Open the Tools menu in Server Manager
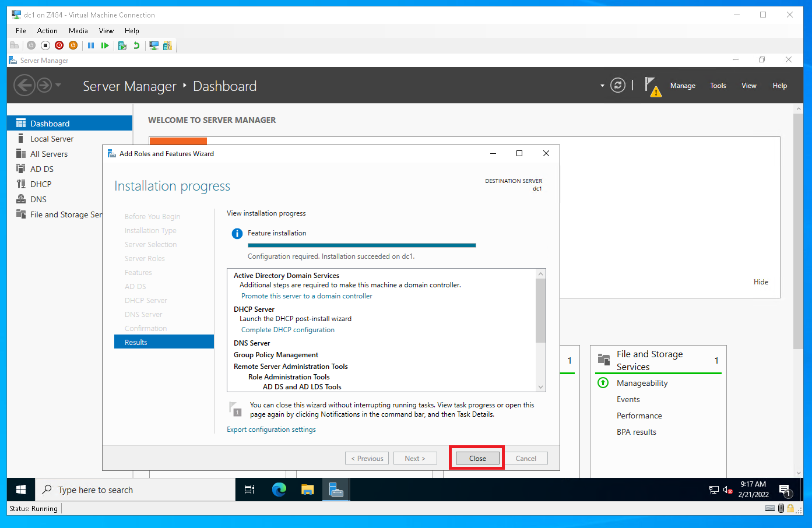812x528 pixels. click(718, 86)
